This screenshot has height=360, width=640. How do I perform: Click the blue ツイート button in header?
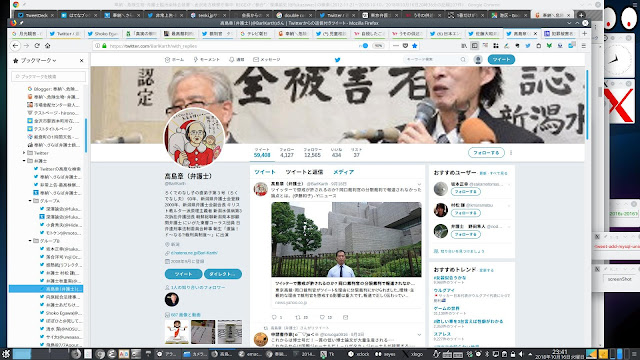pos(501,60)
